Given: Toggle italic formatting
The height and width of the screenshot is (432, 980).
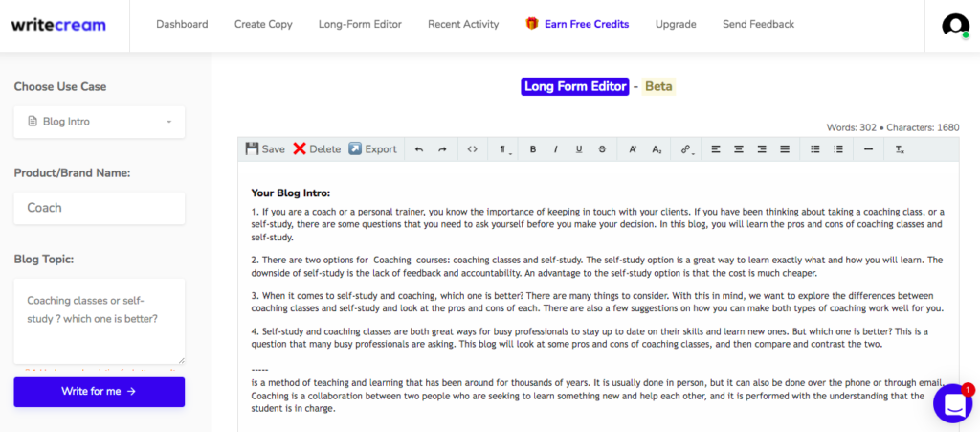Looking at the screenshot, I should 556,149.
